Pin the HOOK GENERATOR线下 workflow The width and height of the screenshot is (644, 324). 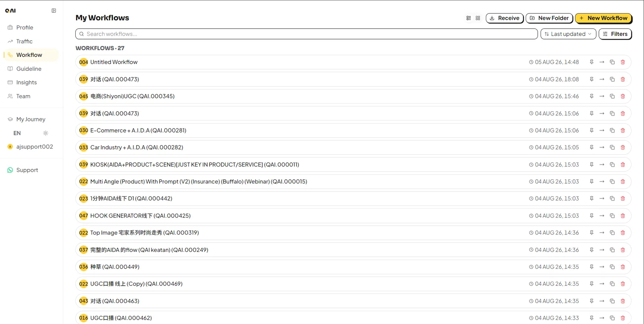click(592, 216)
